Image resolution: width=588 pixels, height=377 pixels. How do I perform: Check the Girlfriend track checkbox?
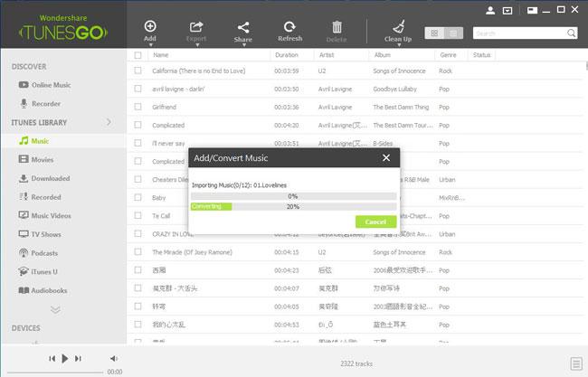point(138,107)
